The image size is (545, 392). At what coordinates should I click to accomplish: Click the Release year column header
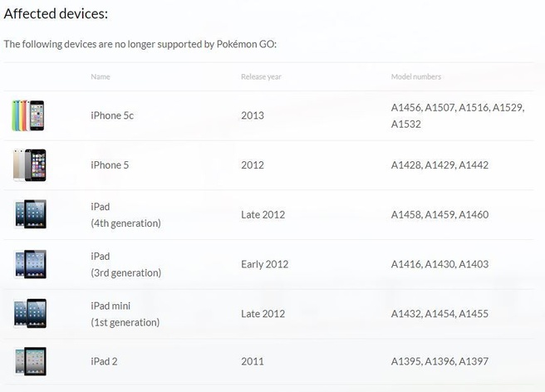pyautogui.click(x=261, y=76)
